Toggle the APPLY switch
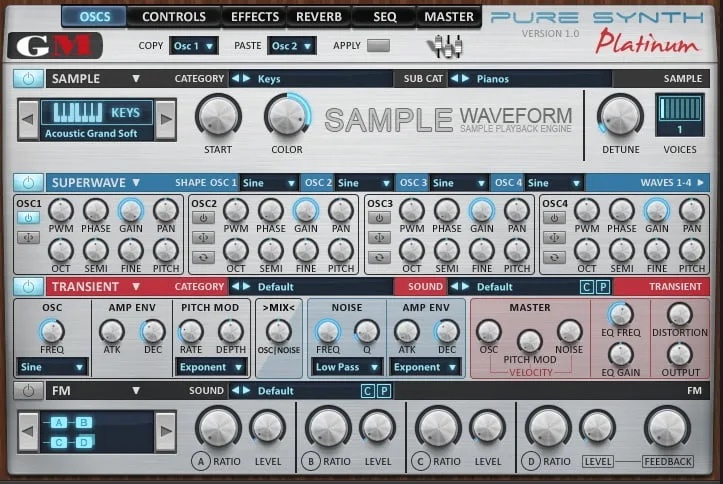The height and width of the screenshot is (484, 723). coord(378,46)
